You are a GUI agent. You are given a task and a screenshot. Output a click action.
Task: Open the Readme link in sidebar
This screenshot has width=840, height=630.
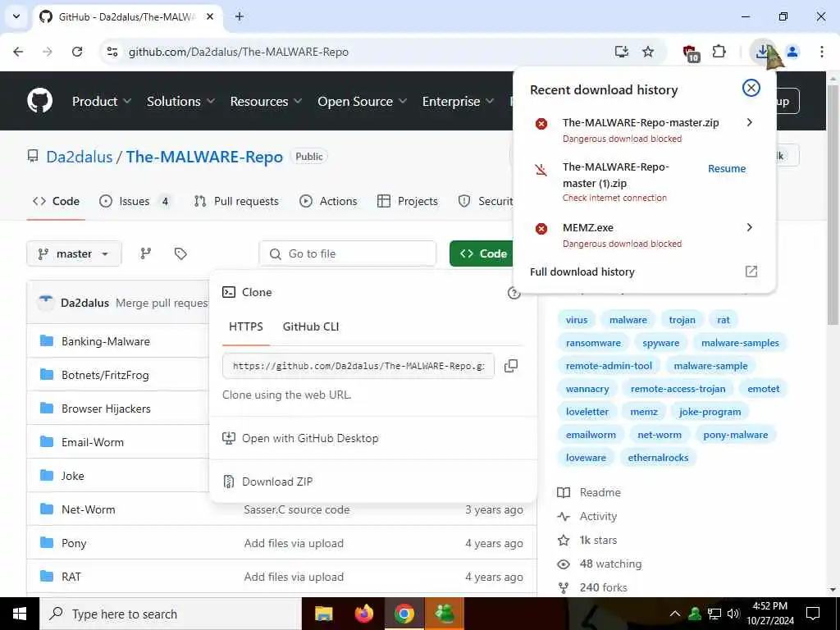[600, 492]
